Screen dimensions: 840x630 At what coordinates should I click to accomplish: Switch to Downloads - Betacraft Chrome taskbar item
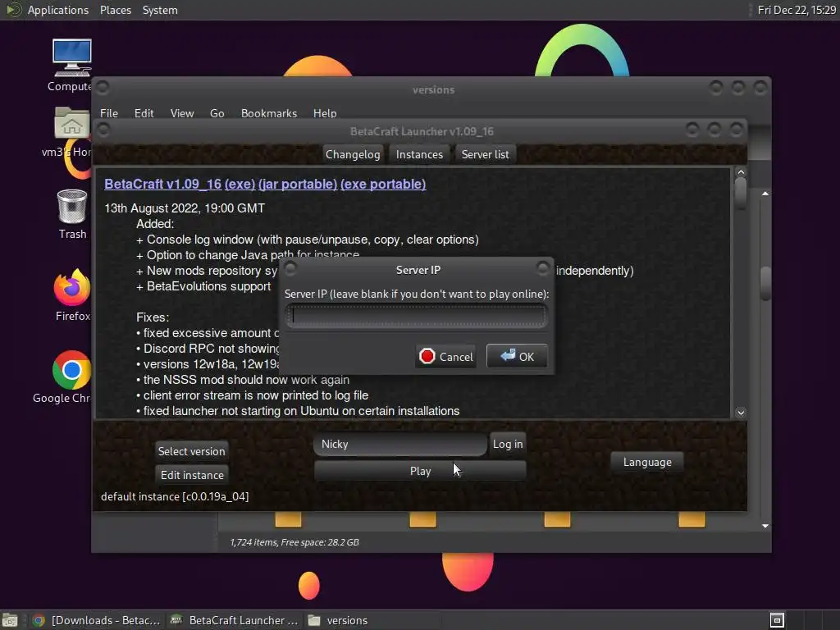pyautogui.click(x=97, y=620)
